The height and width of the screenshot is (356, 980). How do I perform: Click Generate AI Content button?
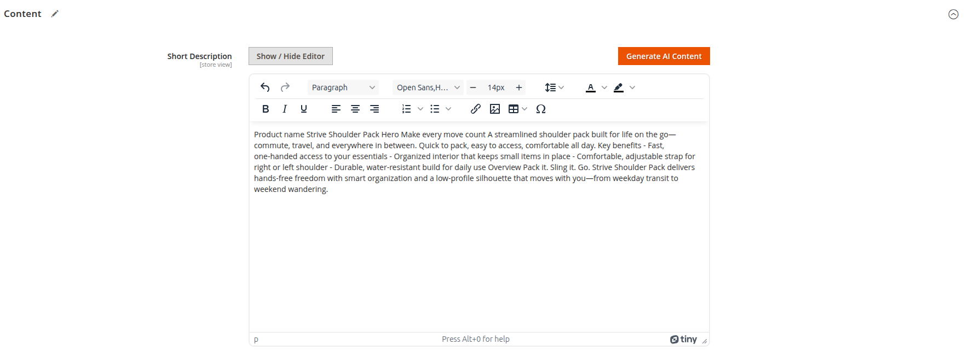coord(664,56)
